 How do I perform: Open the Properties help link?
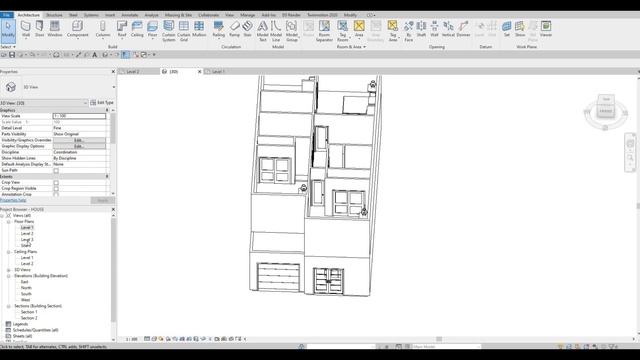point(13,200)
